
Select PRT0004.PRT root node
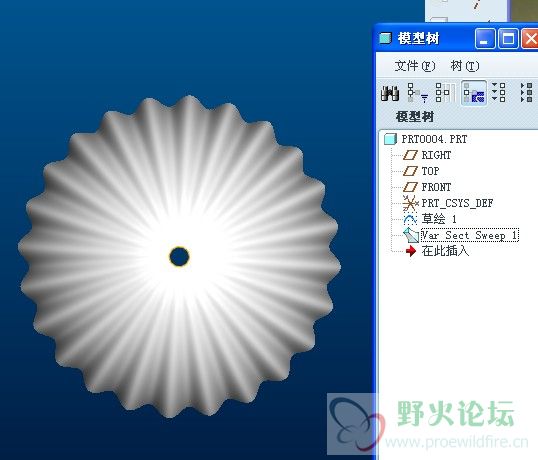[x=434, y=139]
